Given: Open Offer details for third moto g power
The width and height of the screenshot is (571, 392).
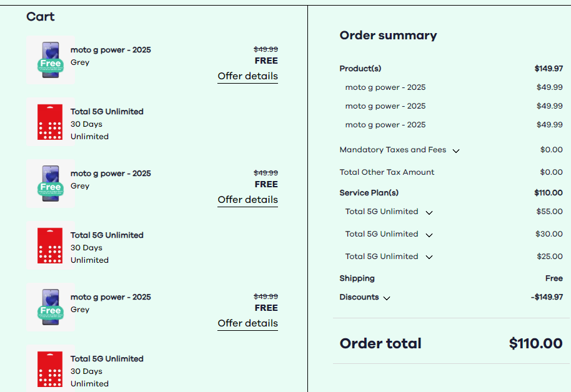Looking at the screenshot, I should [247, 323].
